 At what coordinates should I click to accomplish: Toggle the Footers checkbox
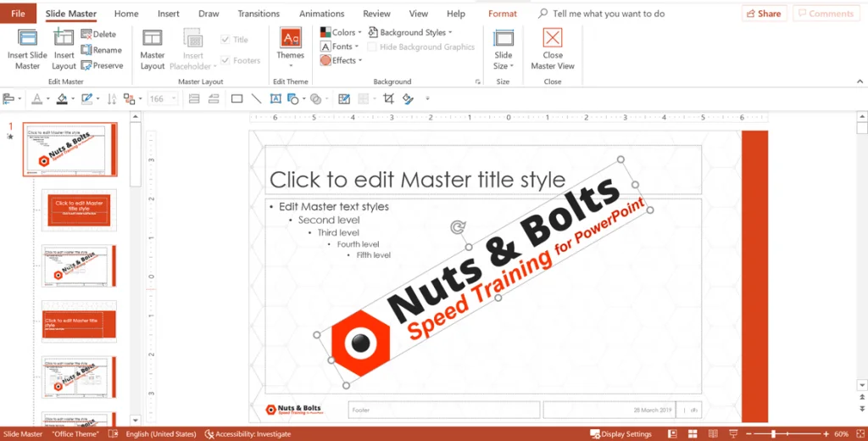pos(225,60)
